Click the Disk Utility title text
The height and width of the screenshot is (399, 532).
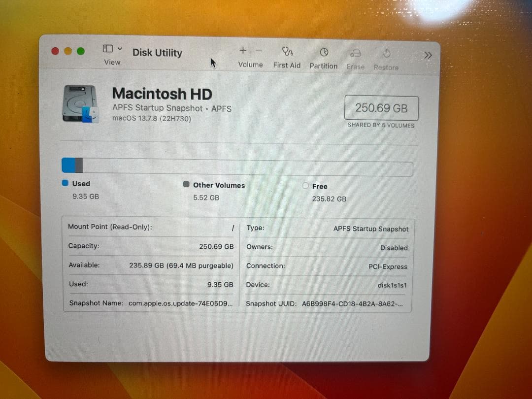pyautogui.click(x=157, y=53)
